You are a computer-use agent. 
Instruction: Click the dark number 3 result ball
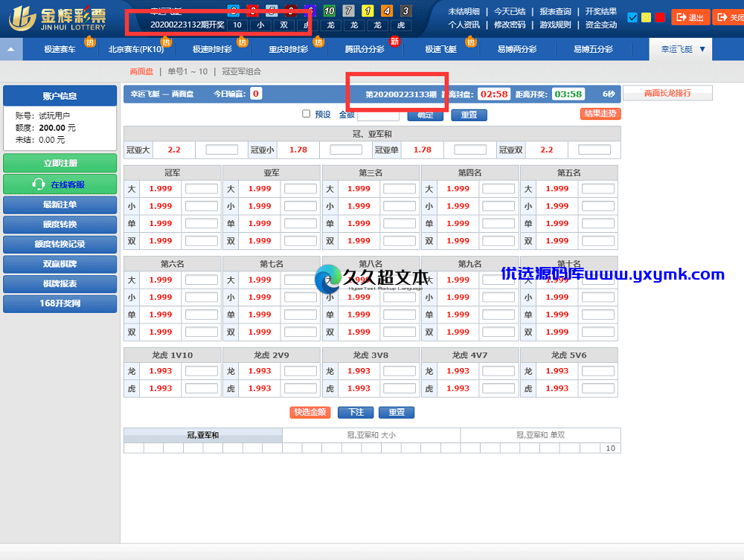[x=405, y=10]
